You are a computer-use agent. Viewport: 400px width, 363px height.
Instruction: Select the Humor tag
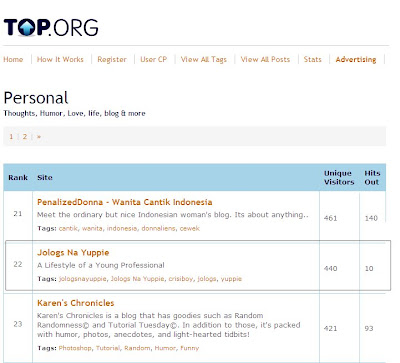pos(165,348)
